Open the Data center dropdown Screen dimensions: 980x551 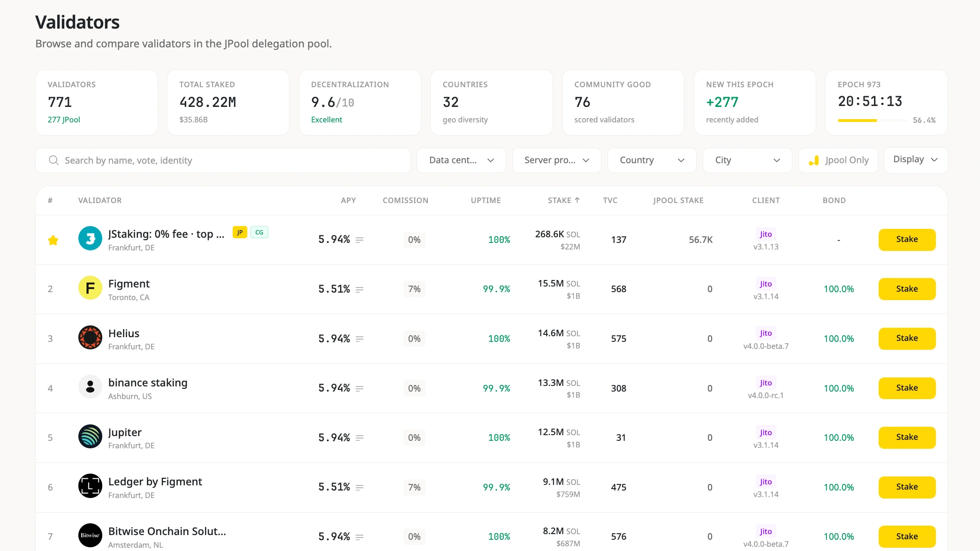pyautogui.click(x=461, y=160)
